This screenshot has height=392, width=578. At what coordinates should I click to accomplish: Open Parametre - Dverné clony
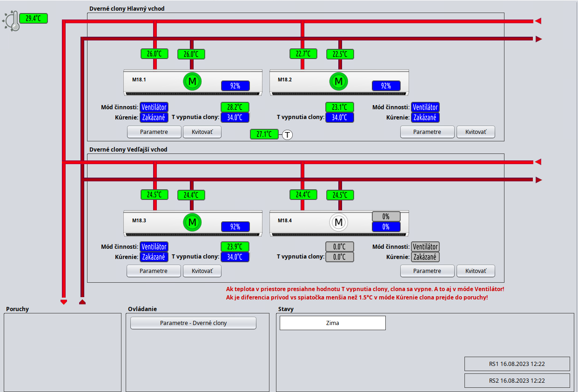coord(193,323)
